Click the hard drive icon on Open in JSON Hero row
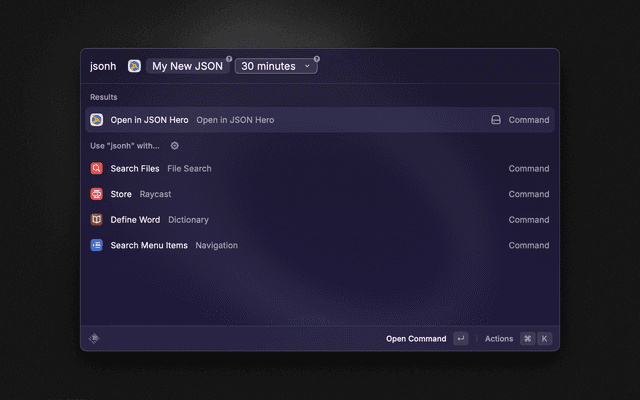Viewport: 640px width, 400px height. pos(495,120)
